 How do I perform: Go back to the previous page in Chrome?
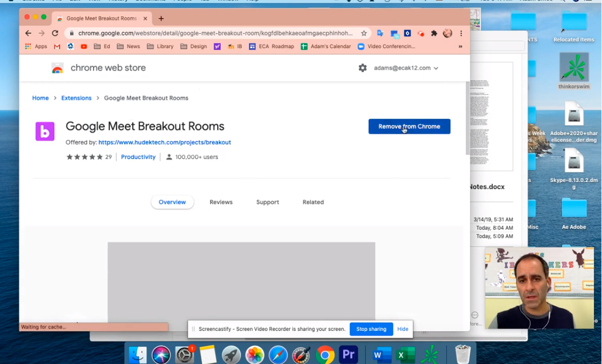[x=28, y=34]
